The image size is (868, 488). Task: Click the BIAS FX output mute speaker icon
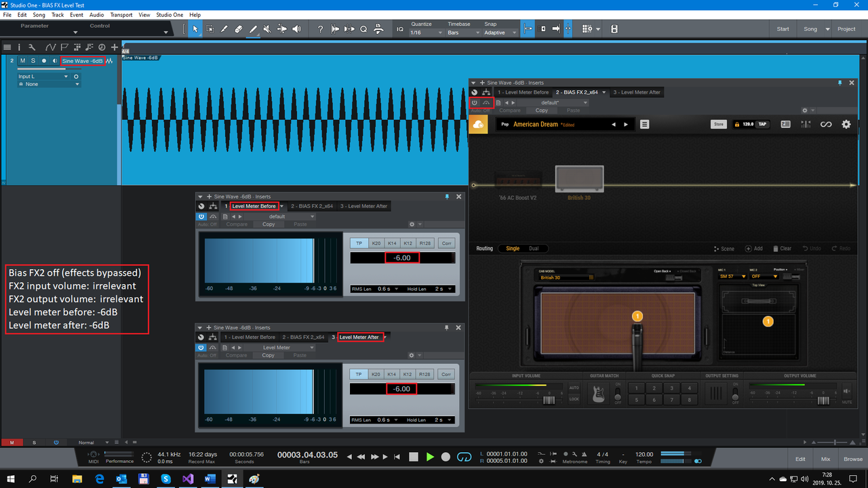tap(846, 391)
